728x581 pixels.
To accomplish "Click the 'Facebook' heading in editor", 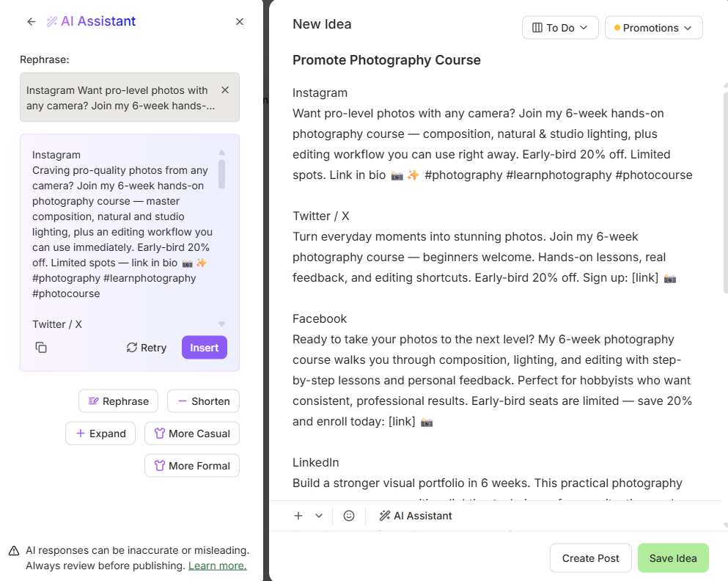I will (x=320, y=318).
